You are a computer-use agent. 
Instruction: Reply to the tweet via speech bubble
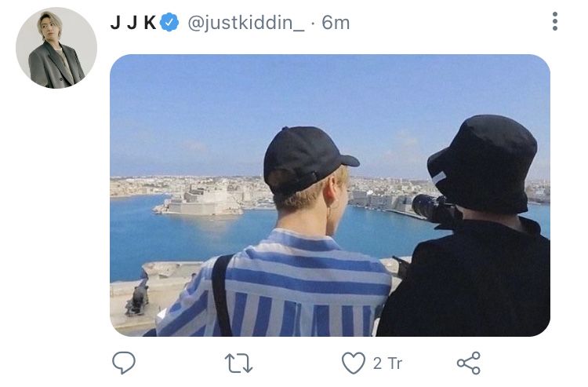click(x=124, y=363)
